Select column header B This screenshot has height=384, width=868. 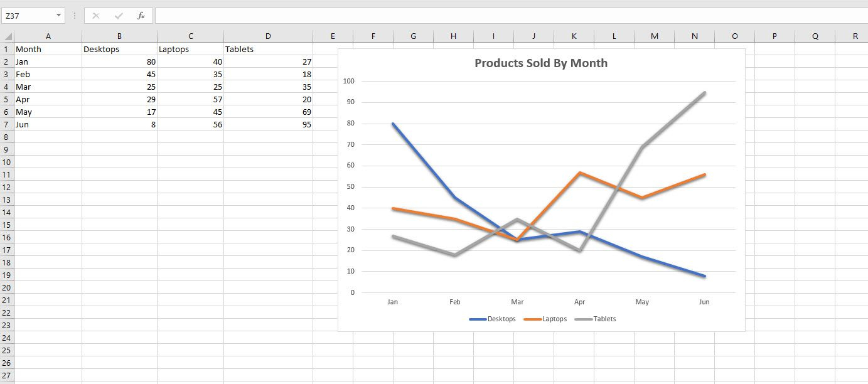point(119,36)
